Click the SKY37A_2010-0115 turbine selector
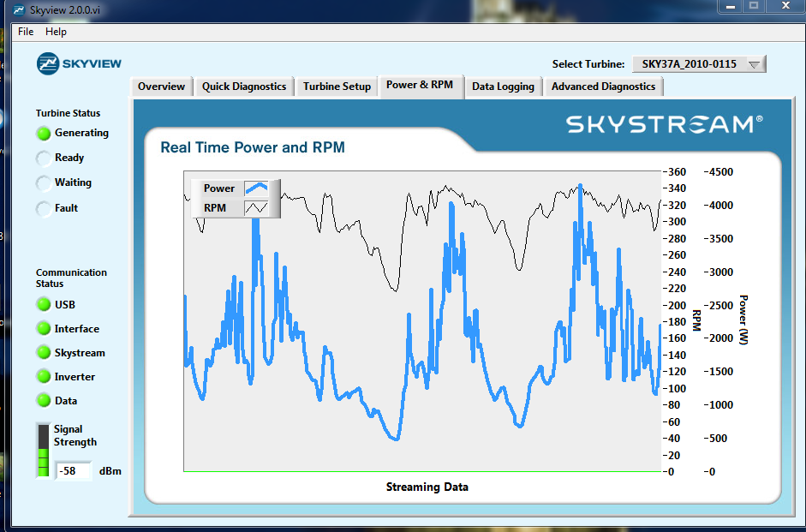Image resolution: width=806 pixels, height=532 pixels. 689,64
